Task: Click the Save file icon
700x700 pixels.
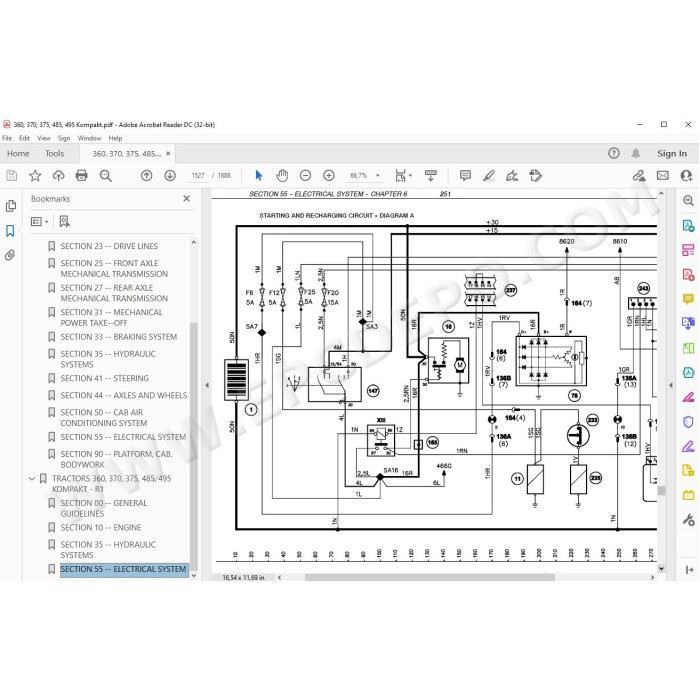Action: point(12,175)
